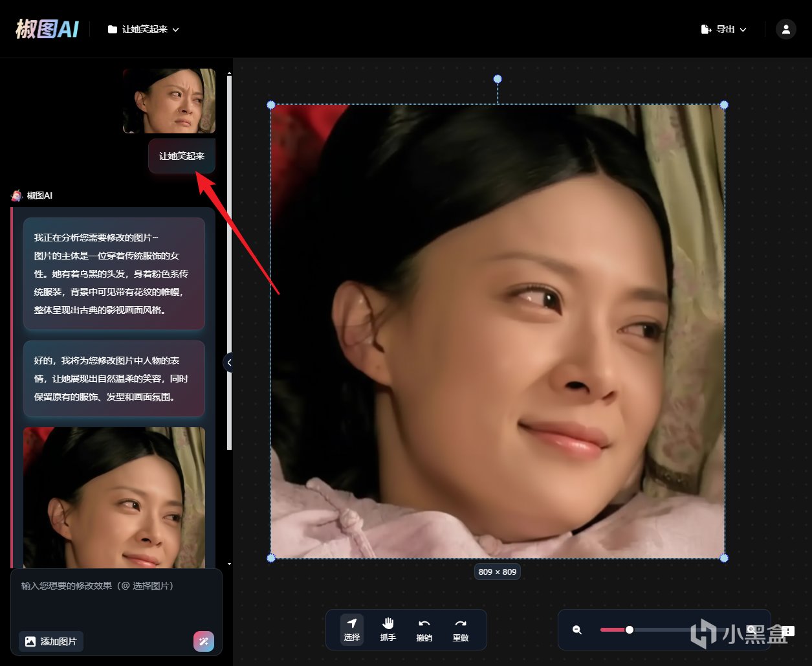
Task: Click the 809 × 809 size label
Action: 497,572
